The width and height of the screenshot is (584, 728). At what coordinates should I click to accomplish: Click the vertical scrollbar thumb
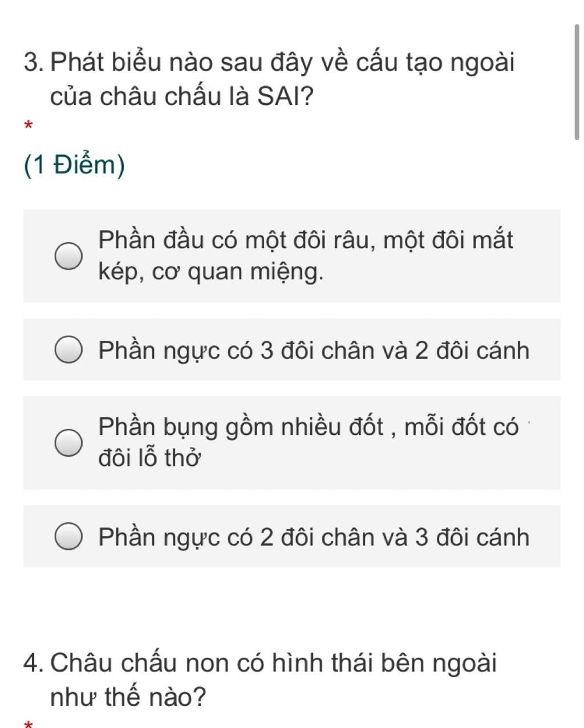(577, 82)
